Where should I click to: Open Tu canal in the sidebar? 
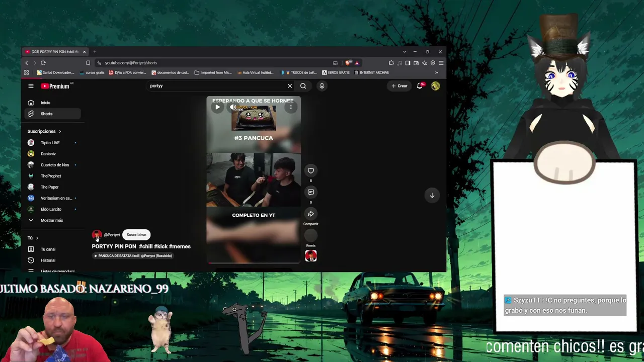52,249
